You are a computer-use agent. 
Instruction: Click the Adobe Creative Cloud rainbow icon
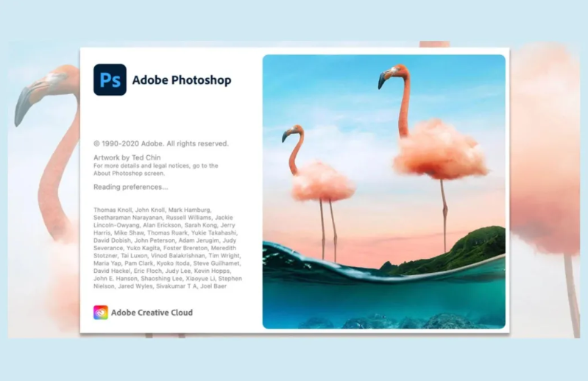coord(101,313)
